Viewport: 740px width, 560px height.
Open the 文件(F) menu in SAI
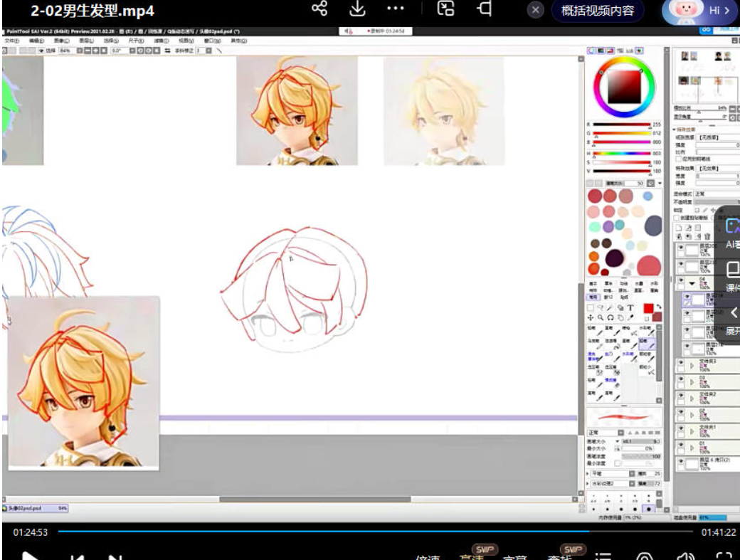(x=12, y=41)
